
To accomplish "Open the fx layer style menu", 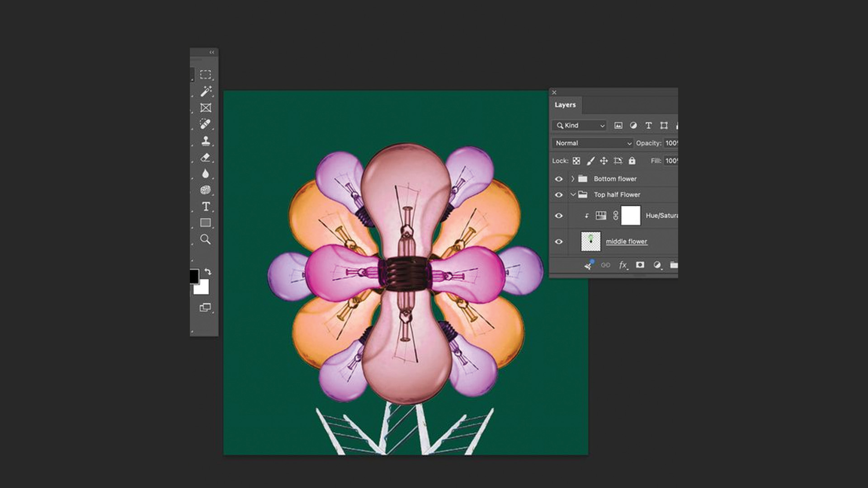I will coord(623,265).
